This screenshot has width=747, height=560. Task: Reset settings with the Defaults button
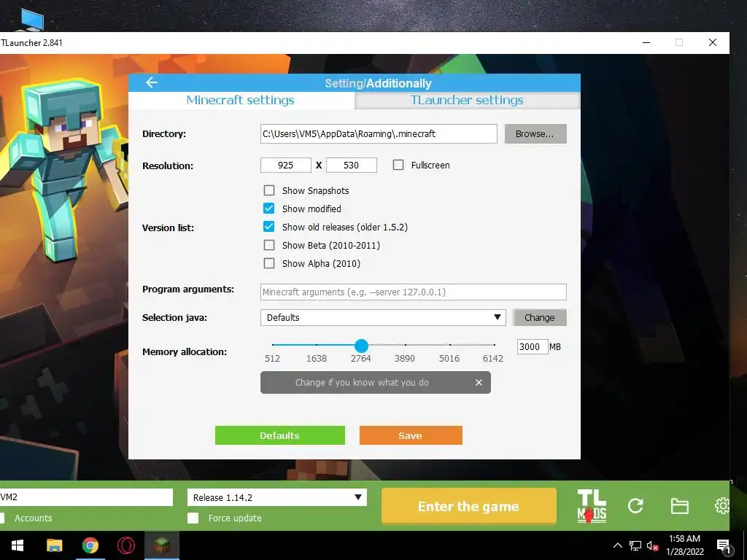point(279,435)
